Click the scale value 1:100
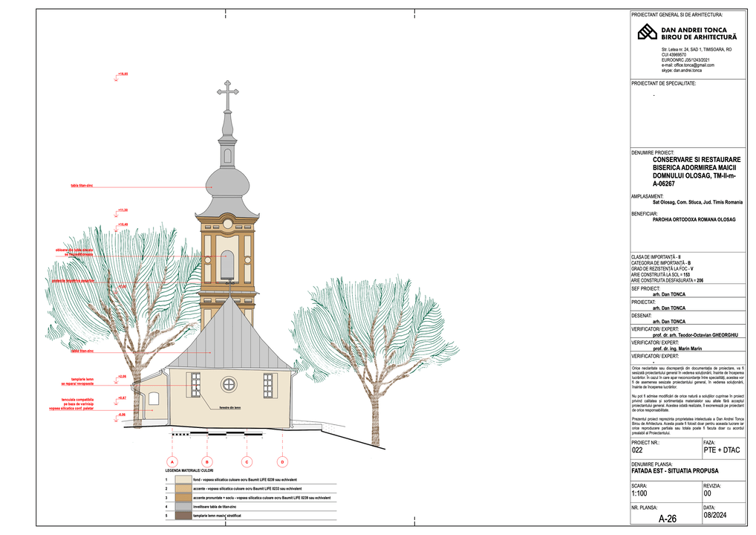 [x=639, y=493]
